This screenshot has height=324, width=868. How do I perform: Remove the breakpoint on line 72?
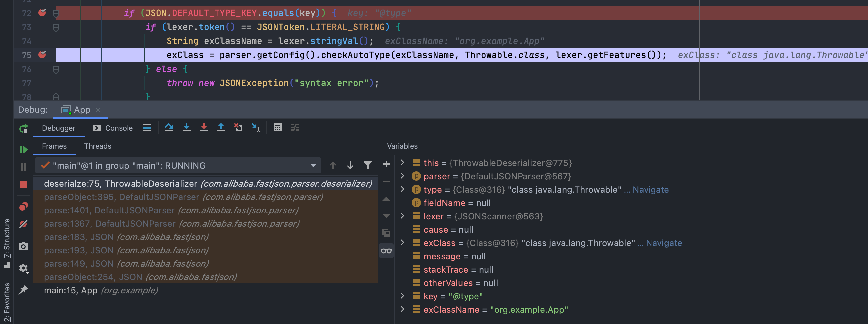pos(42,13)
